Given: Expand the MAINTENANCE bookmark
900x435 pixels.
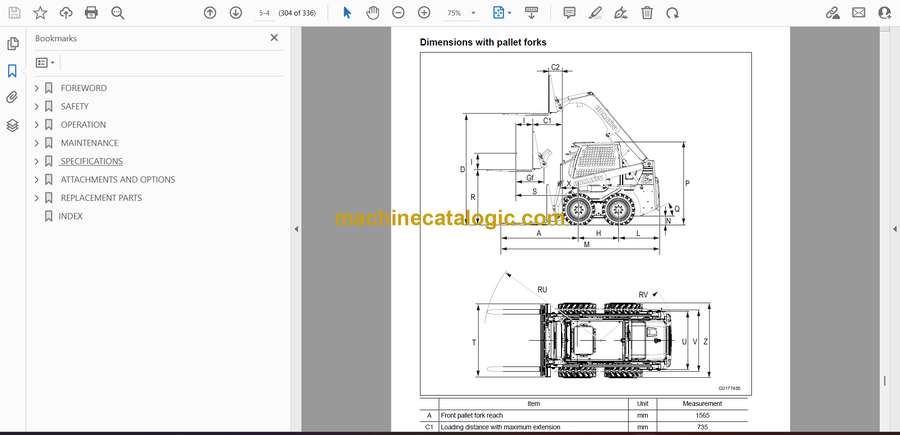Looking at the screenshot, I should (37, 143).
